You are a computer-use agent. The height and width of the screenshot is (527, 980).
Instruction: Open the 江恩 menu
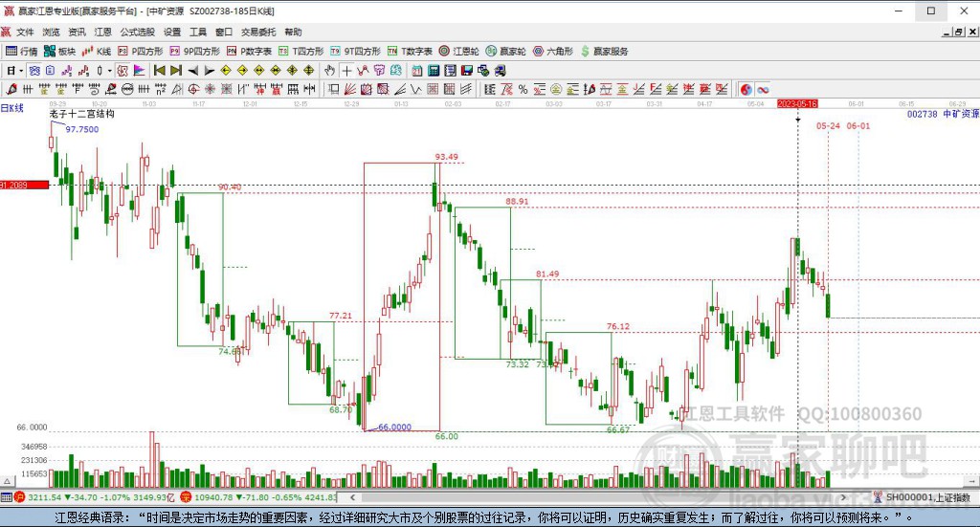103,32
